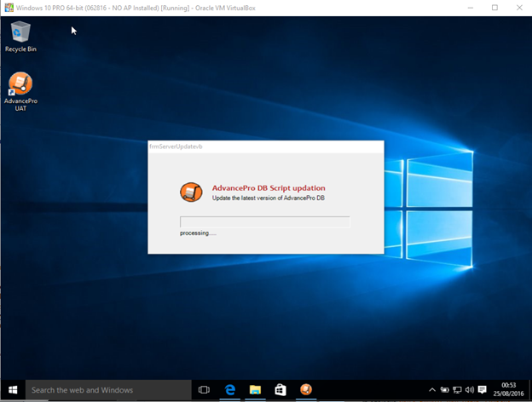Click the AdvancePro DB Script updation heading
The image size is (532, 402).
click(268, 187)
